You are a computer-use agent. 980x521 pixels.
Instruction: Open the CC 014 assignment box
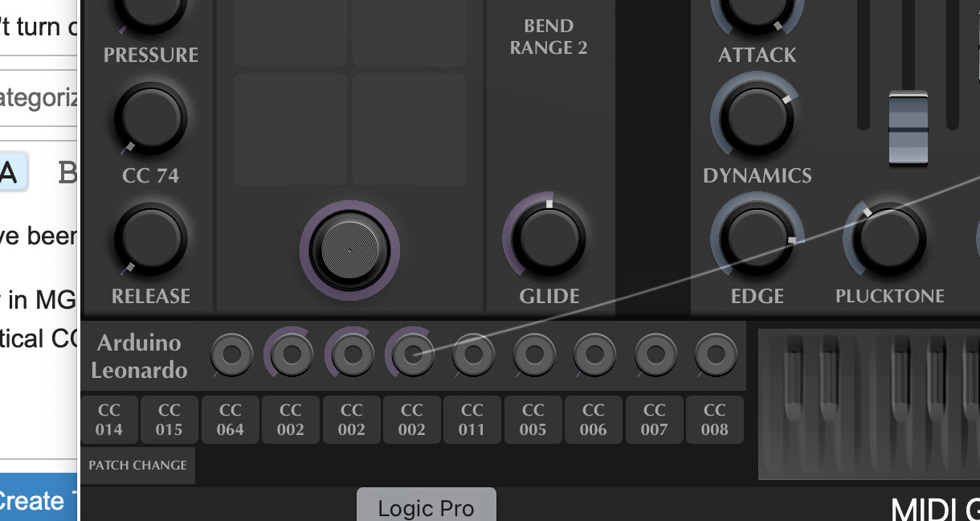109,420
